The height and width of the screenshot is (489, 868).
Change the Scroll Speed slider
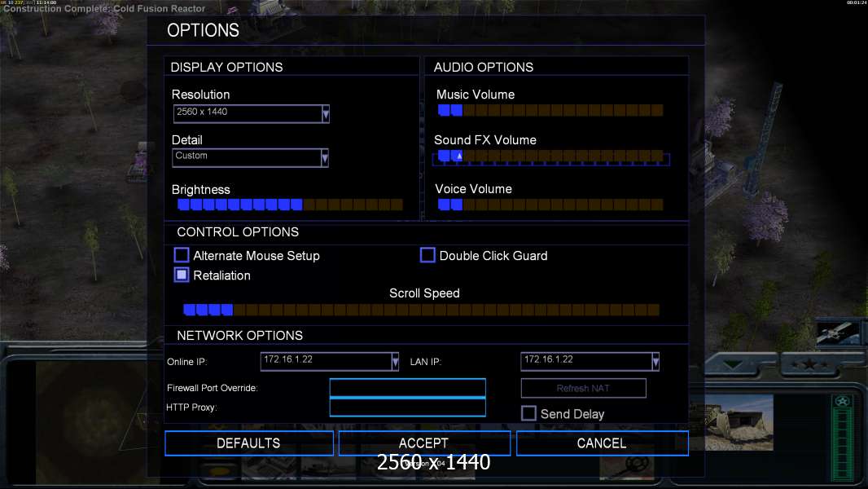(x=421, y=310)
